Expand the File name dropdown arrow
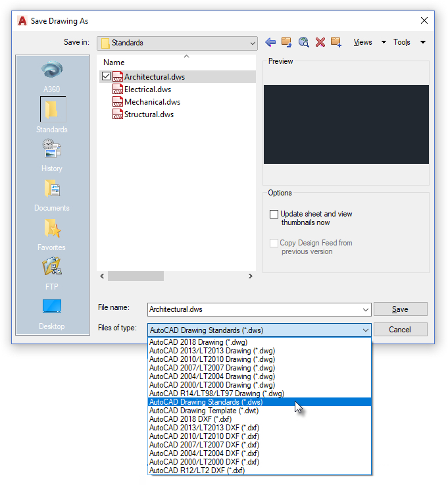This screenshot has height=485, width=448. point(366,309)
